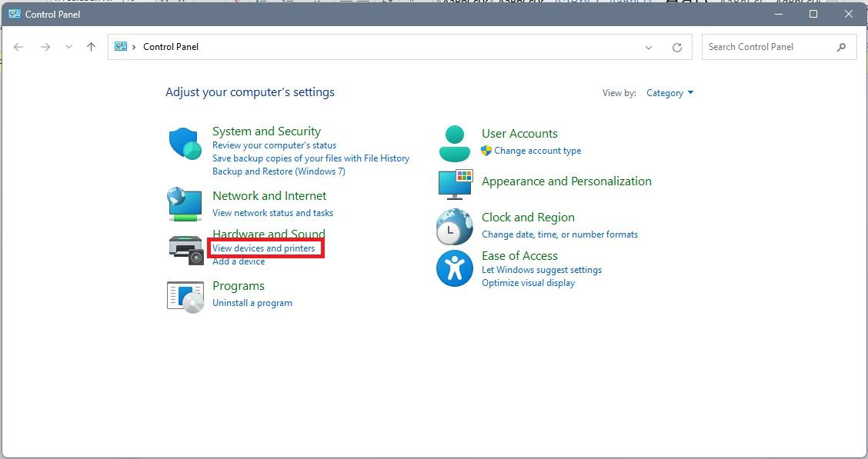Open the View by Category dropdown
This screenshot has height=459, width=868.
point(669,93)
